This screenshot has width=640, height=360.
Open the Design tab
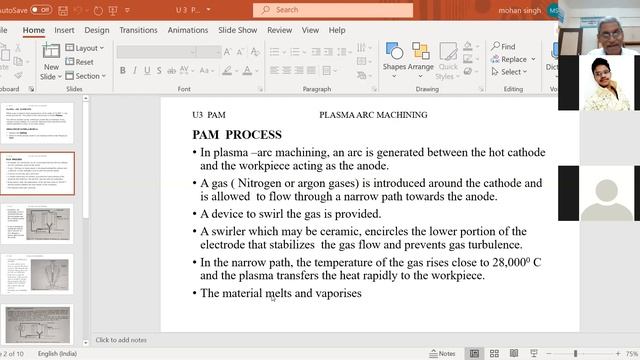97,30
